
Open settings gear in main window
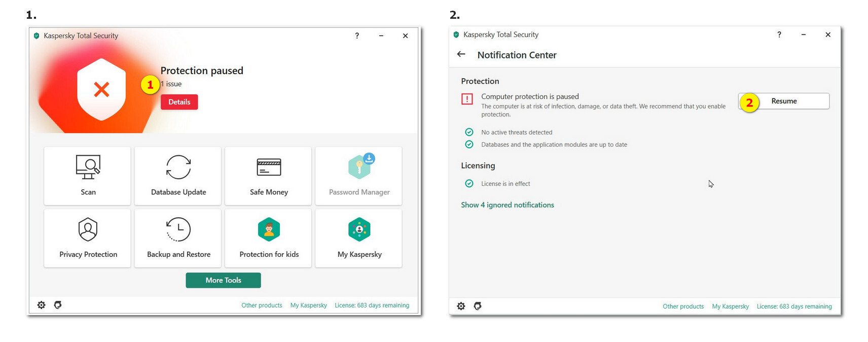click(x=42, y=305)
